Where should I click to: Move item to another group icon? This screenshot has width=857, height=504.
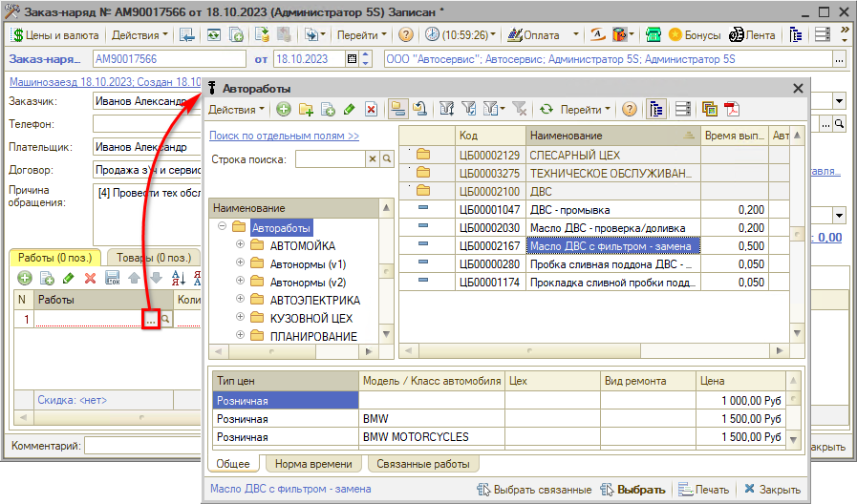click(419, 109)
